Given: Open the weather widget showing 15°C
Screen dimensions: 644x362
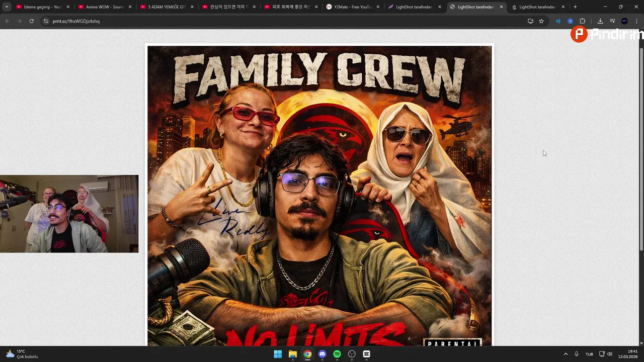Looking at the screenshot, I should point(22,354).
